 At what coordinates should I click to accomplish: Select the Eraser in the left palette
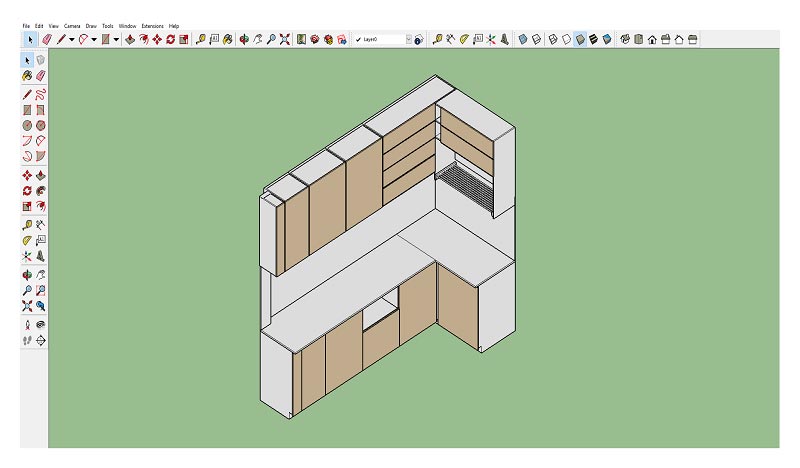coord(41,76)
